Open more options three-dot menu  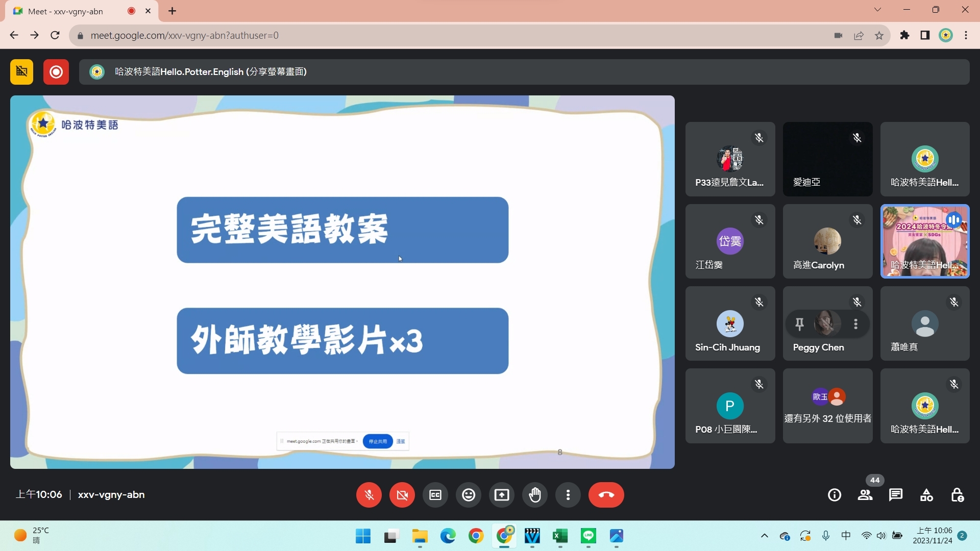click(x=568, y=495)
